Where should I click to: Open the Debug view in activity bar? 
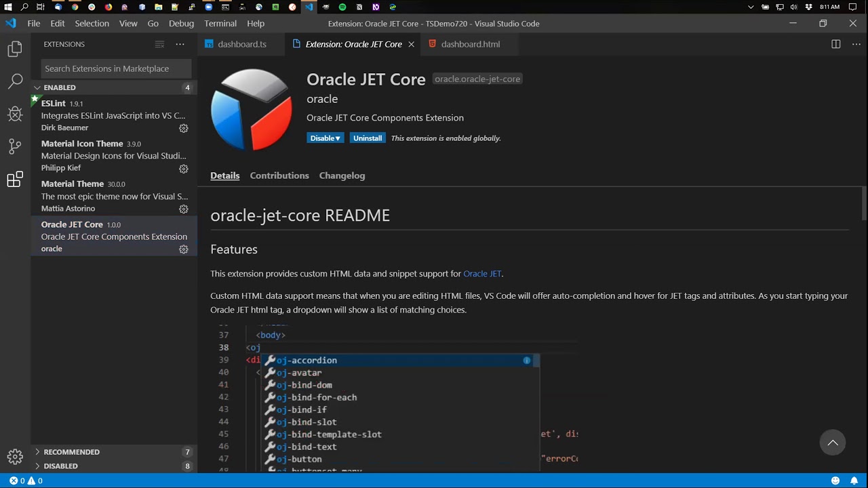tap(15, 114)
